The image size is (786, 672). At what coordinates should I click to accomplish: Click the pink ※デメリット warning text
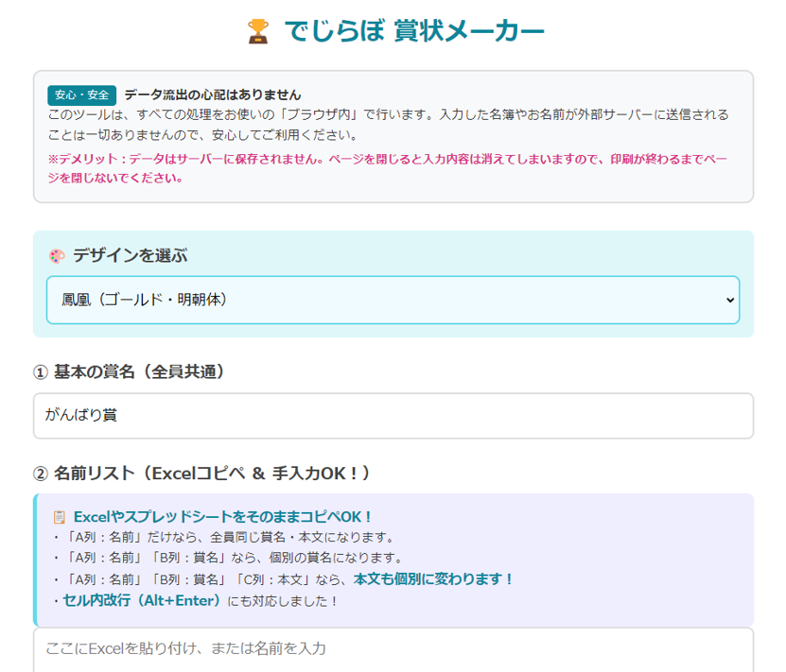(x=387, y=168)
